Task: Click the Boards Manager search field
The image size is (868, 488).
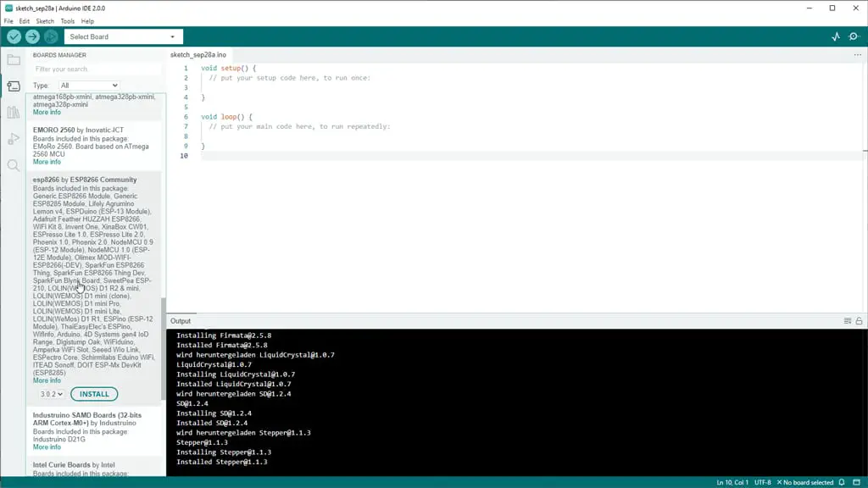Action: [96, 69]
